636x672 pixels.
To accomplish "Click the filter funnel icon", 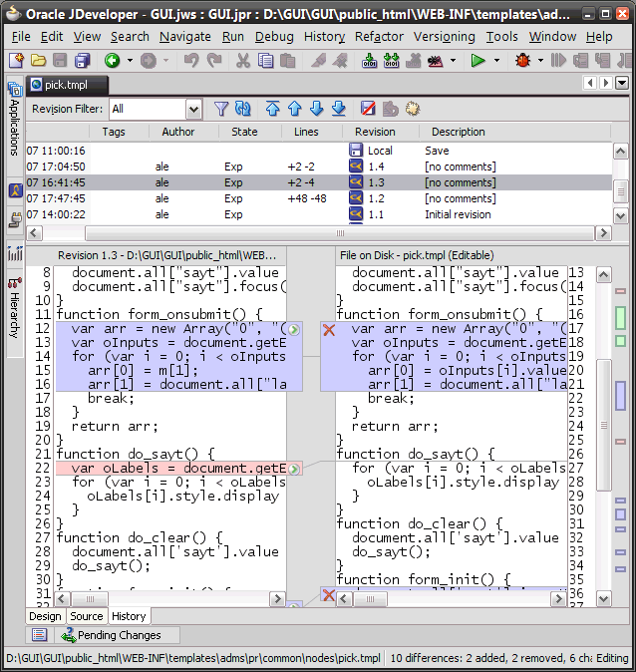I will coord(221,109).
